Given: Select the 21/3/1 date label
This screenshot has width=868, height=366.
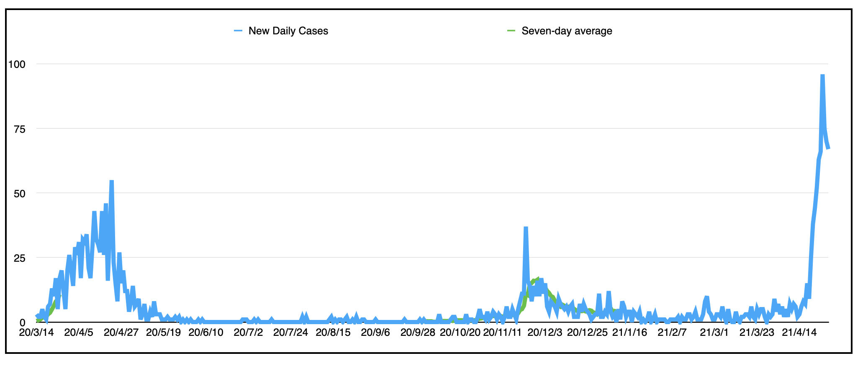Looking at the screenshot, I should 714,333.
